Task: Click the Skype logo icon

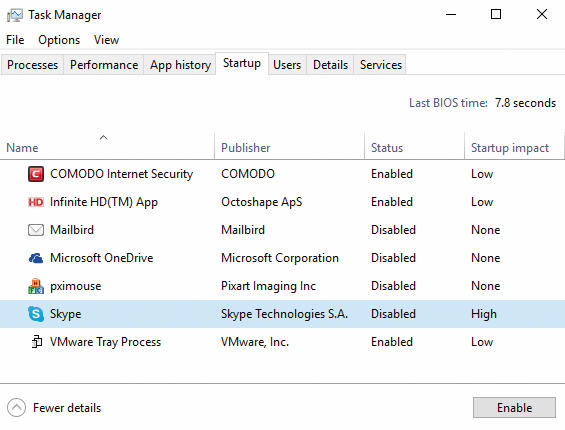Action: point(36,314)
